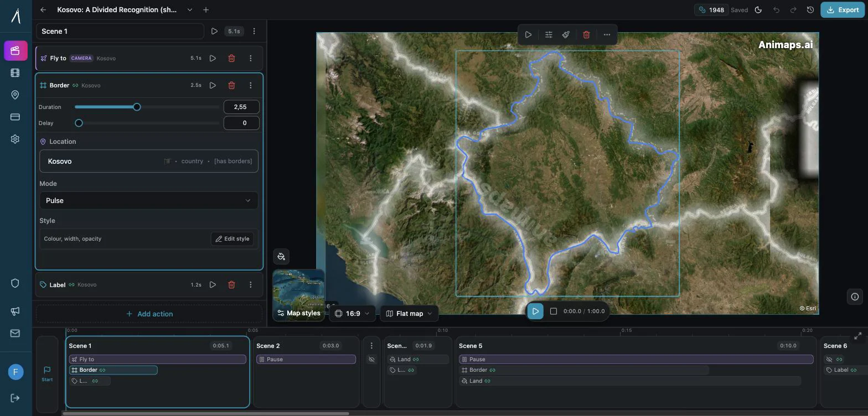This screenshot has width=868, height=416.
Task: Open more options in map toolbar
Action: click(607, 35)
